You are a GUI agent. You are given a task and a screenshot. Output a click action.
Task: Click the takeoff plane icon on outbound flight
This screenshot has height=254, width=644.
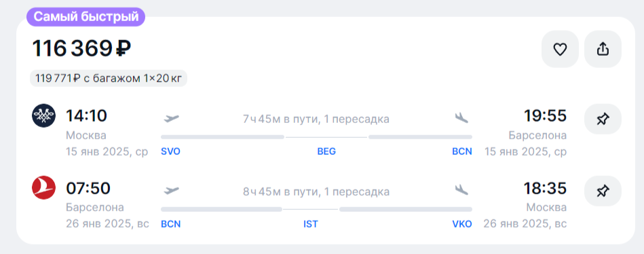171,119
